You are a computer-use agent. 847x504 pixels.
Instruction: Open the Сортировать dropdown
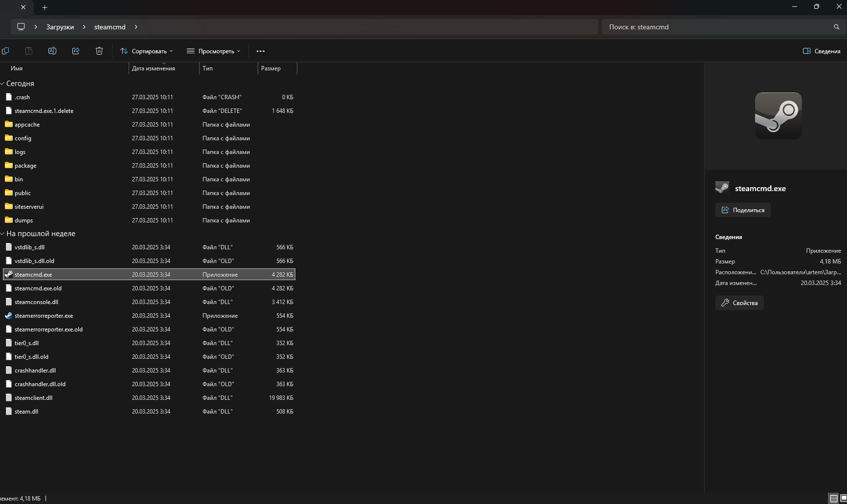point(147,51)
